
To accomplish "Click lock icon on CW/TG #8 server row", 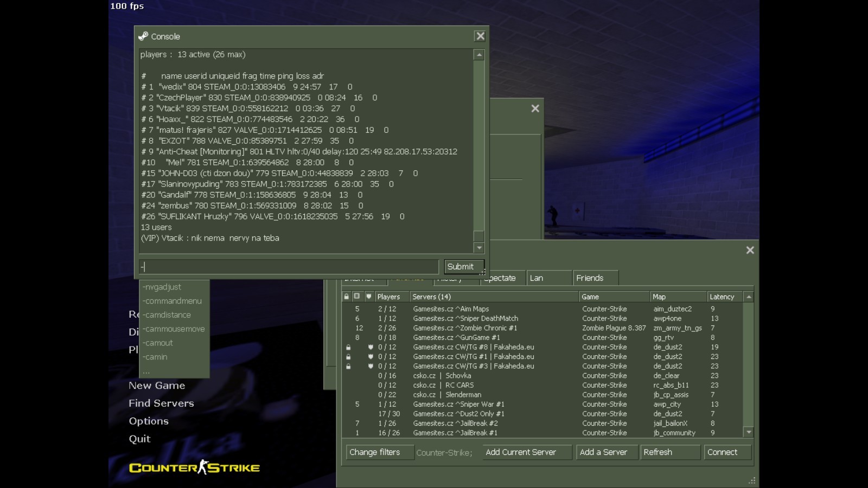I will pyautogui.click(x=348, y=347).
